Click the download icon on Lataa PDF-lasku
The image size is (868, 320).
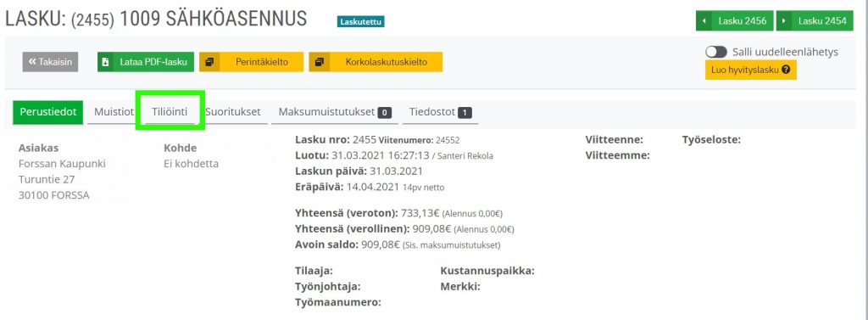(x=105, y=62)
